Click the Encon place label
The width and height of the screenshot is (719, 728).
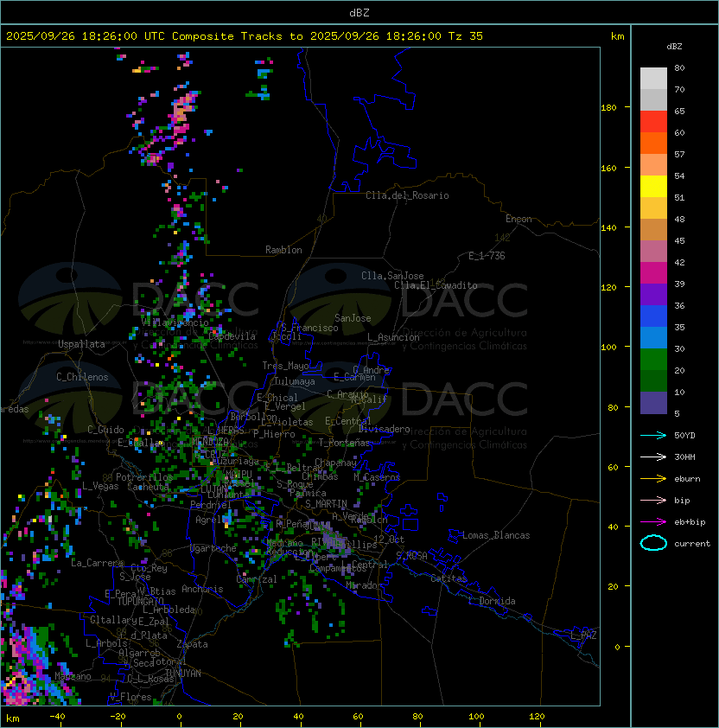[x=519, y=219]
